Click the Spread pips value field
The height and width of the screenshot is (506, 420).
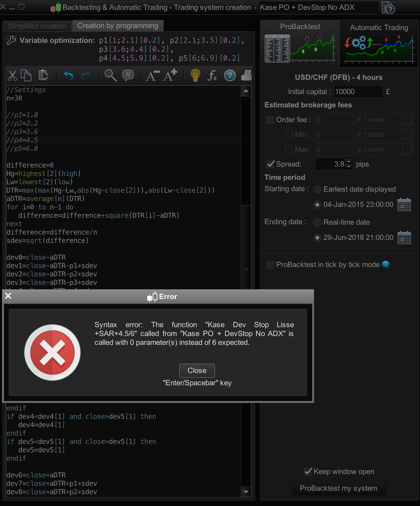(331, 164)
